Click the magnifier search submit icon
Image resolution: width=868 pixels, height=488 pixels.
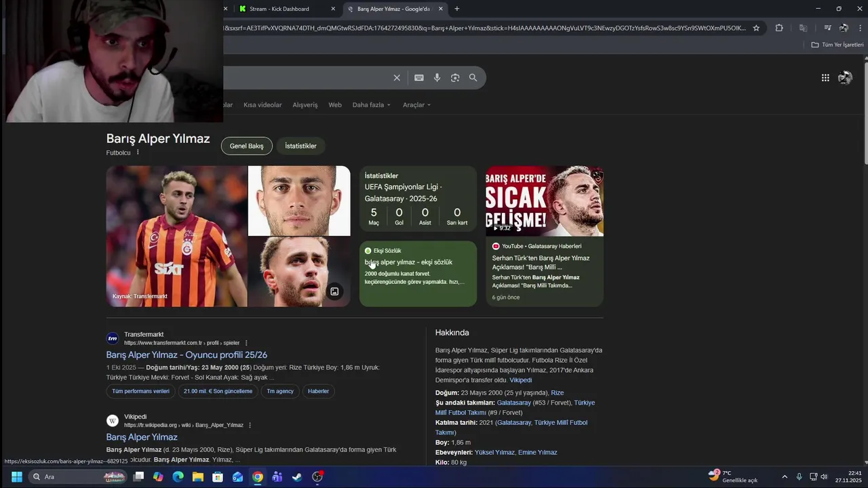473,78
